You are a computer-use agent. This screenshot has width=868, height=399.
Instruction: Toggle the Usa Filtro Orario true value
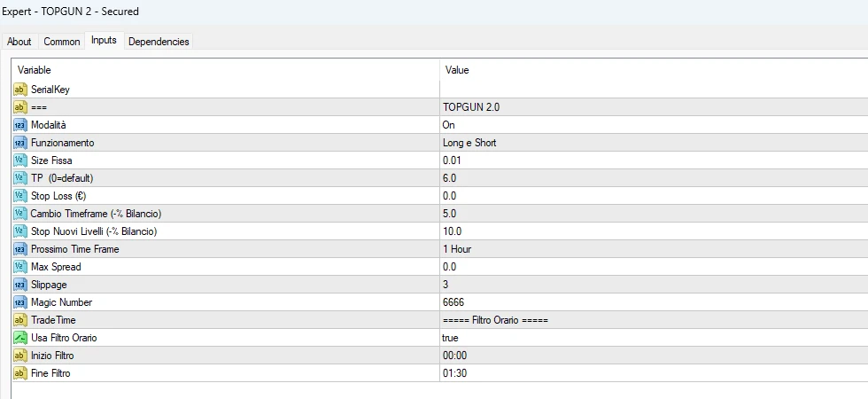click(452, 338)
